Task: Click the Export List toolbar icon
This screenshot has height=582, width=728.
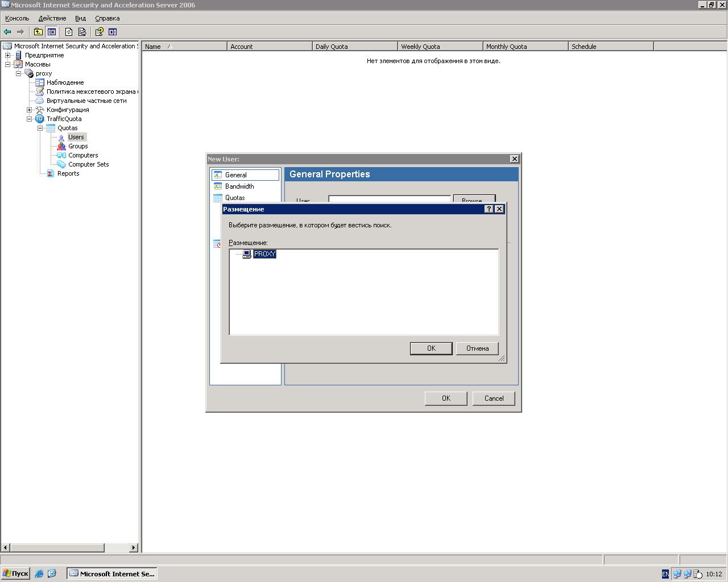Action: (82, 32)
